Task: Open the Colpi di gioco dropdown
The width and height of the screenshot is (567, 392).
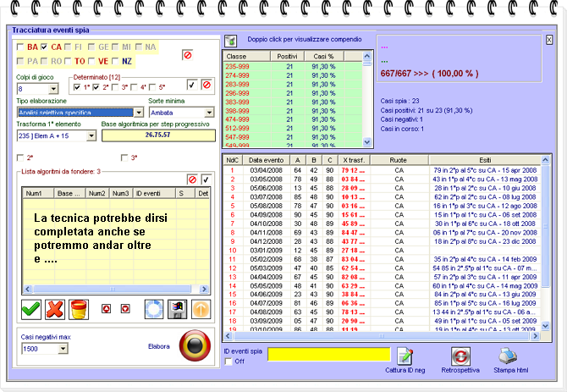Action: (52, 89)
